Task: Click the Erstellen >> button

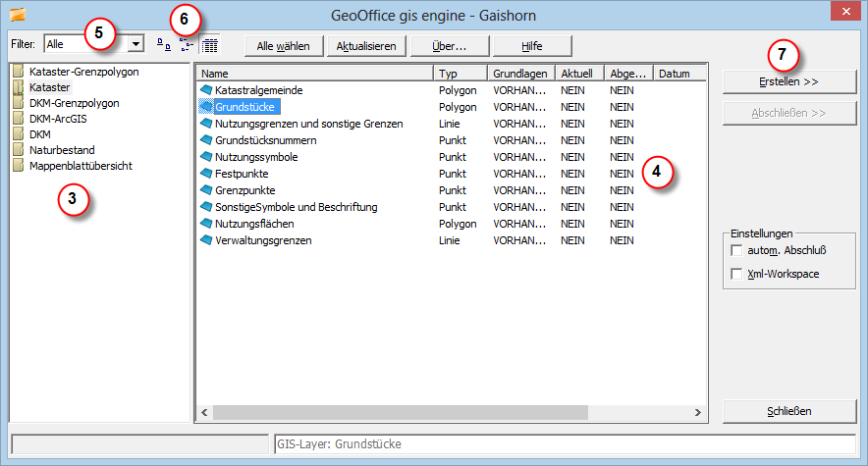Action: (x=789, y=81)
